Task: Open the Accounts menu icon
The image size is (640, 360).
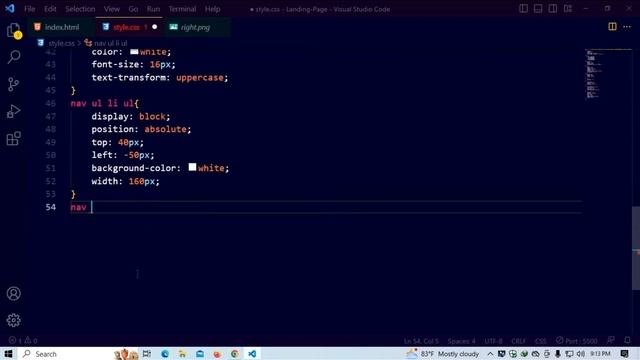Action: point(13,293)
